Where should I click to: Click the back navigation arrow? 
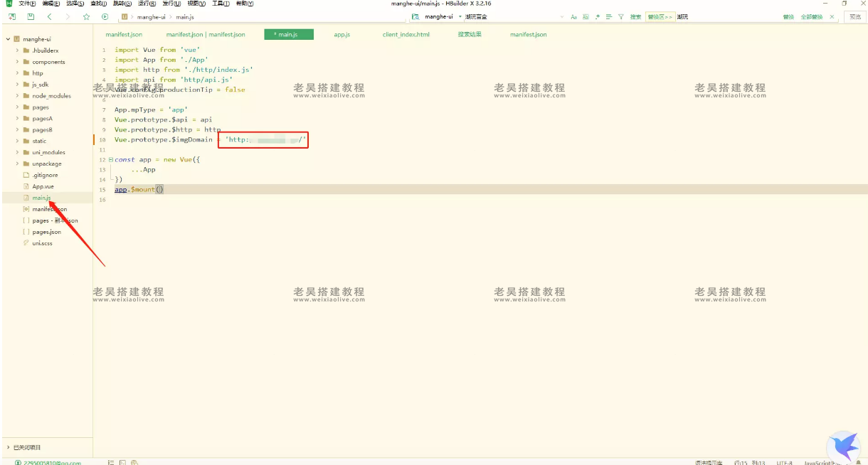[49, 16]
